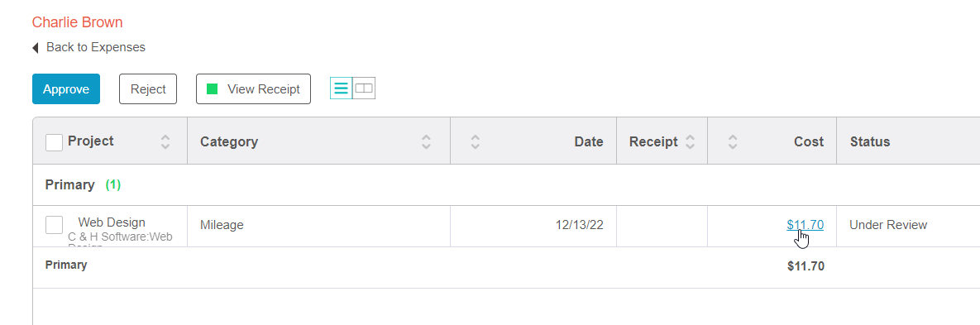Click the Status column header

(869, 141)
